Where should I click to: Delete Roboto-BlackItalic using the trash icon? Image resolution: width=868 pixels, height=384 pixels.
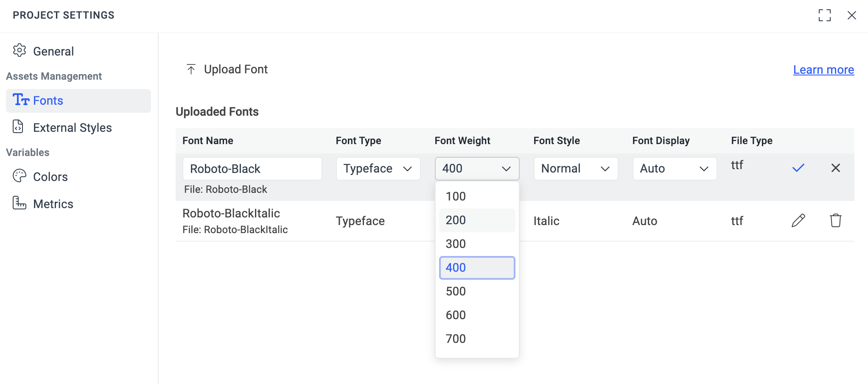(x=836, y=220)
